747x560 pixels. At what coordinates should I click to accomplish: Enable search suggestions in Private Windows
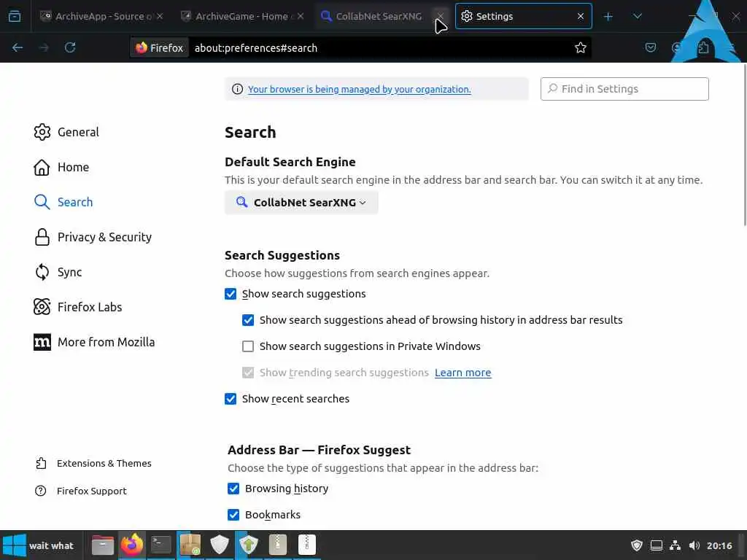coord(248,346)
